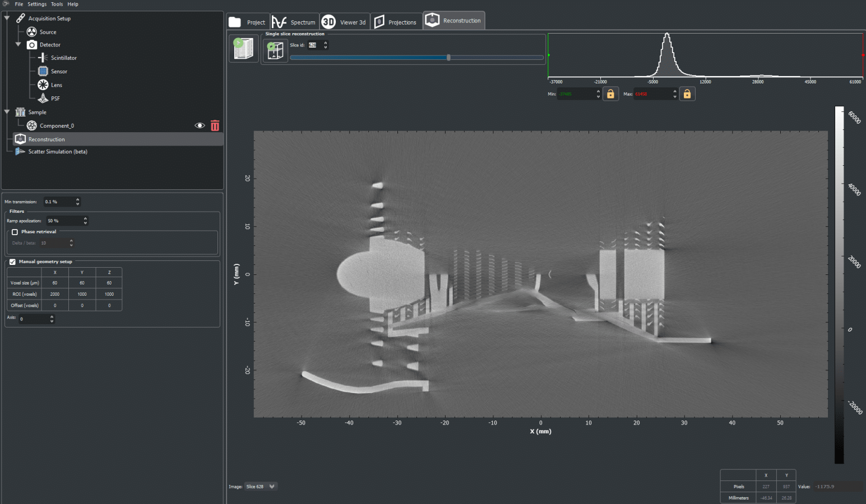The width and height of the screenshot is (866, 504).
Task: Open the Image slice dropdown
Action: click(x=261, y=487)
